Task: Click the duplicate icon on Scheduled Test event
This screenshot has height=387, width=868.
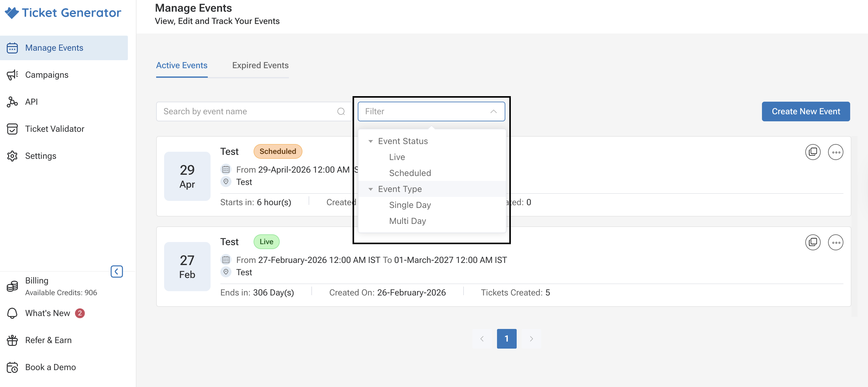Action: [812, 152]
